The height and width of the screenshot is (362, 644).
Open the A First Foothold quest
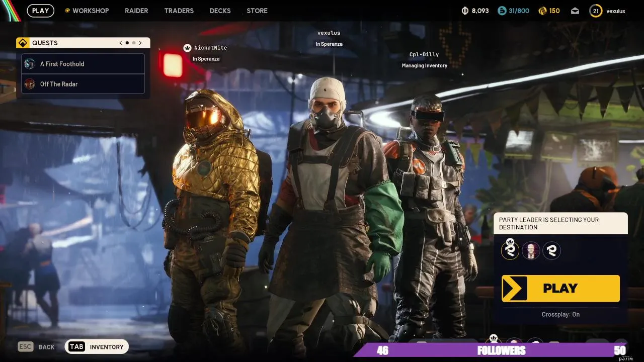(x=83, y=64)
